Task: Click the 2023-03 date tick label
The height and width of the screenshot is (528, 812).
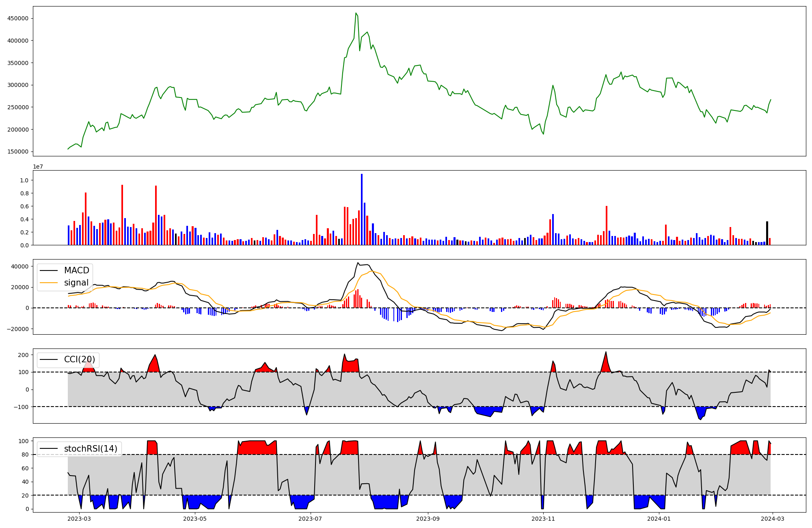Action: click(x=79, y=519)
